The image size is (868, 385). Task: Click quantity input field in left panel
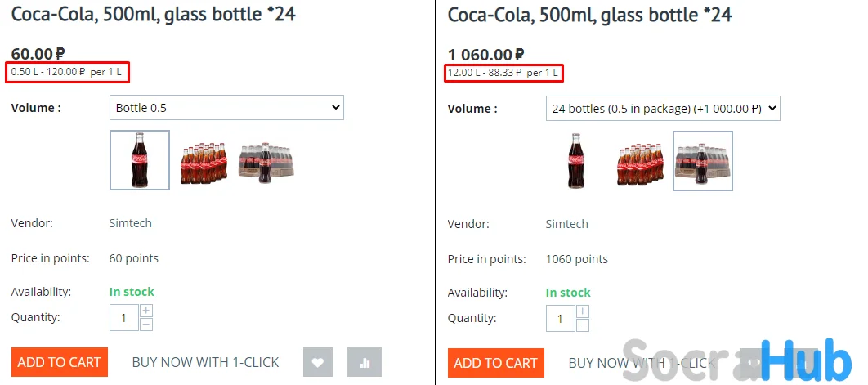(123, 317)
